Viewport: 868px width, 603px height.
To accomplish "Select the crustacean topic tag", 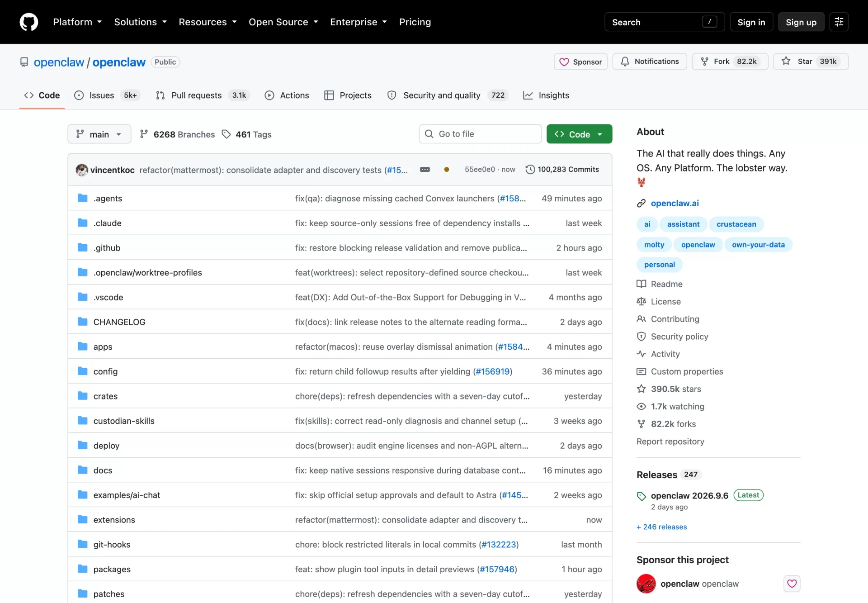I will click(736, 224).
